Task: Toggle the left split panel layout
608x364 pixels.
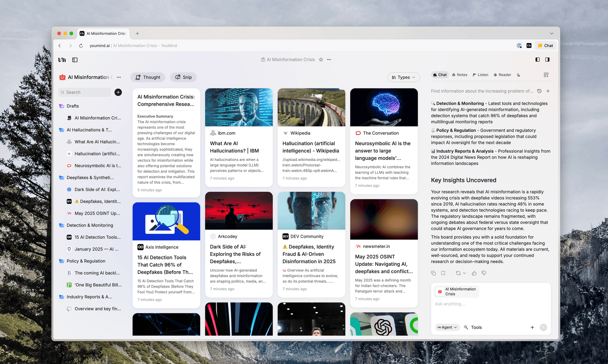Action: pos(537,60)
